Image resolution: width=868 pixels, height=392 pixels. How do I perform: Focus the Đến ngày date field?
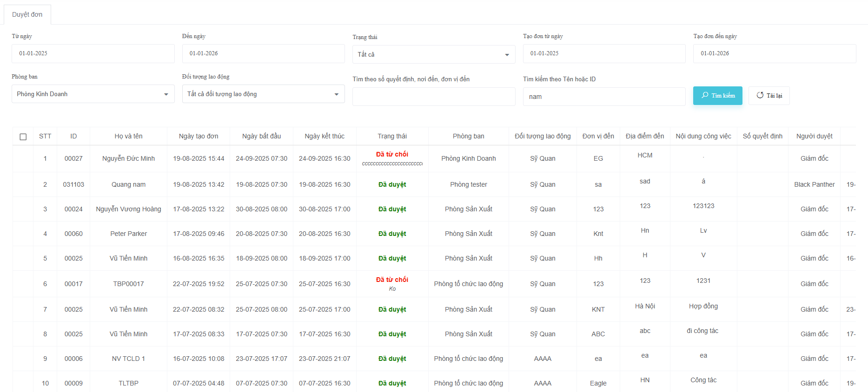point(263,53)
